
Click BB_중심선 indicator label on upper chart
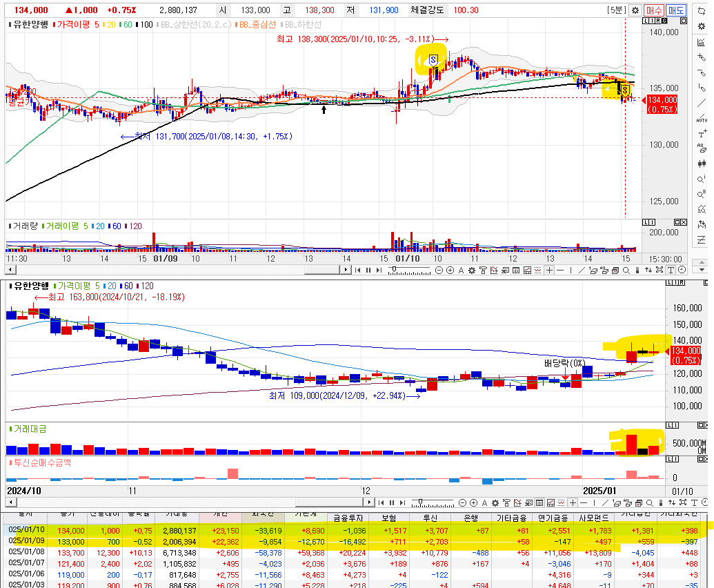(x=255, y=25)
